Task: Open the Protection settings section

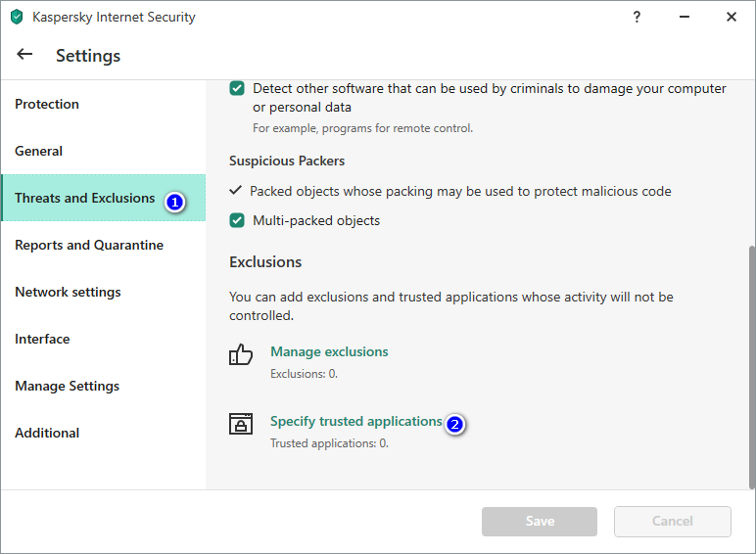Action: click(x=47, y=104)
